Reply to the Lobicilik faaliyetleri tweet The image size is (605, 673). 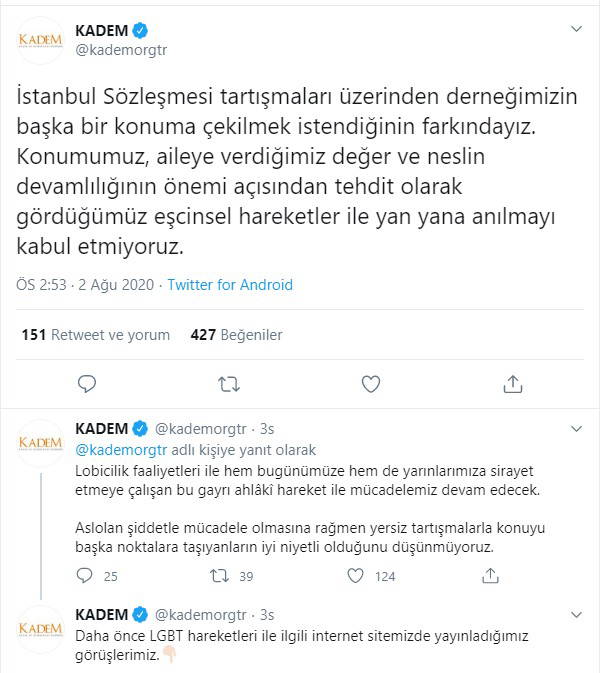click(x=87, y=575)
